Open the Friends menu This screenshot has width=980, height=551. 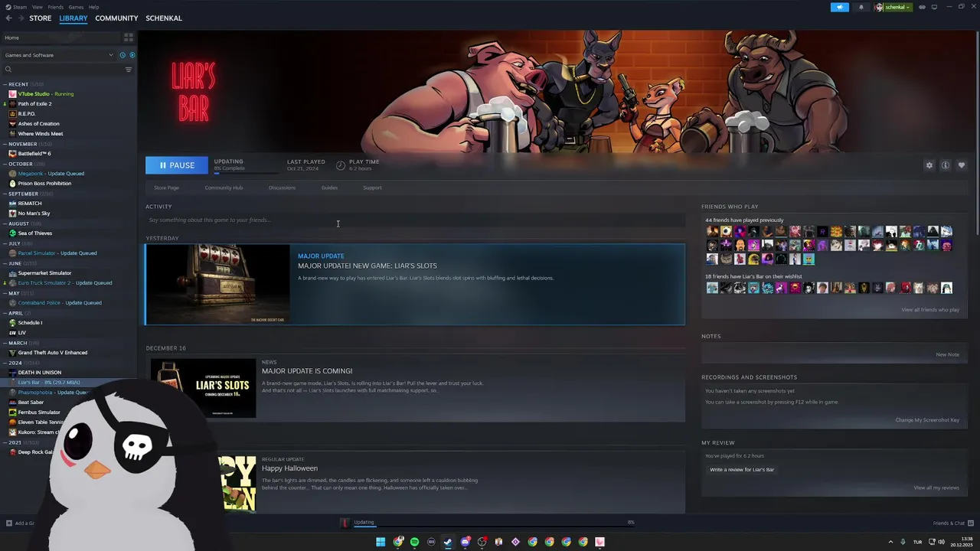[x=56, y=7]
